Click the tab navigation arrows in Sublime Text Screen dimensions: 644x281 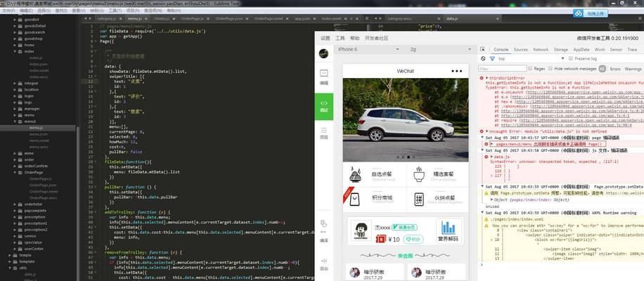(88, 18)
